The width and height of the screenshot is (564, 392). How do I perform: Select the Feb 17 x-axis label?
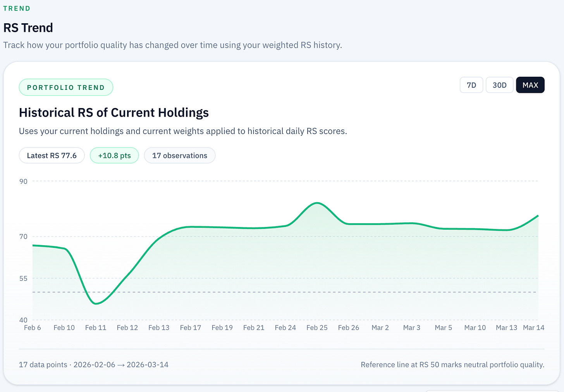pyautogui.click(x=190, y=327)
